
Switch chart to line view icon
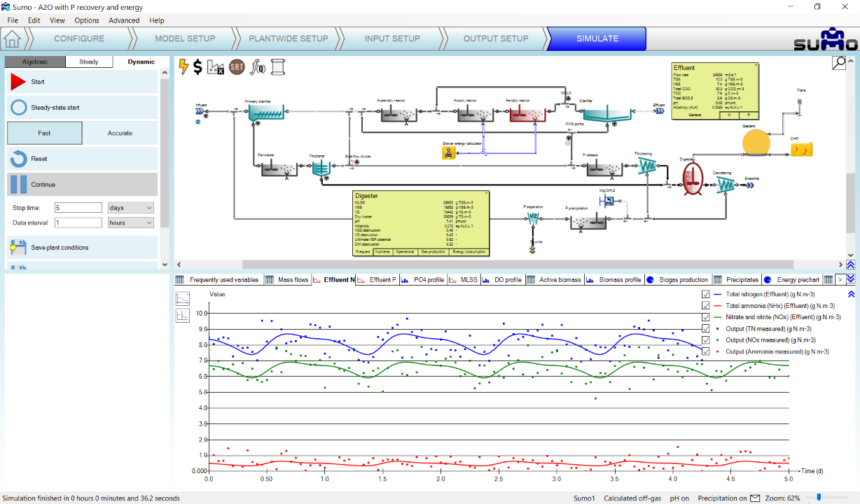point(182,298)
